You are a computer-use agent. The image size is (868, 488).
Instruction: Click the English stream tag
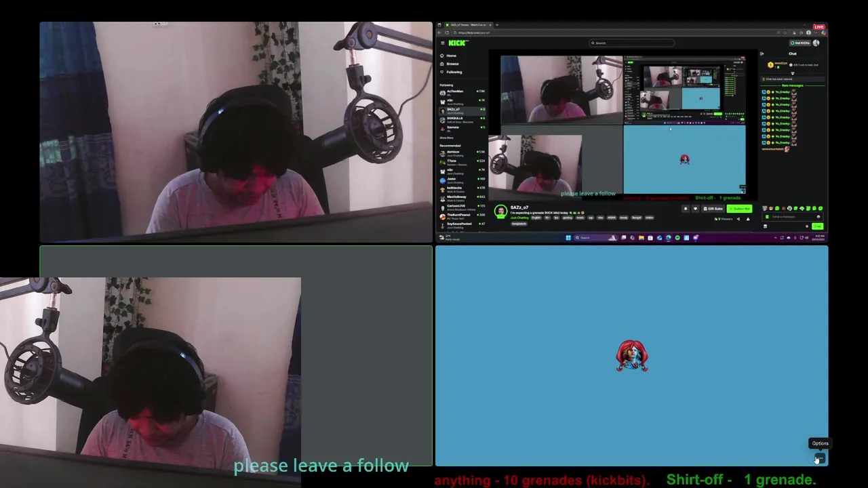pyautogui.click(x=536, y=218)
